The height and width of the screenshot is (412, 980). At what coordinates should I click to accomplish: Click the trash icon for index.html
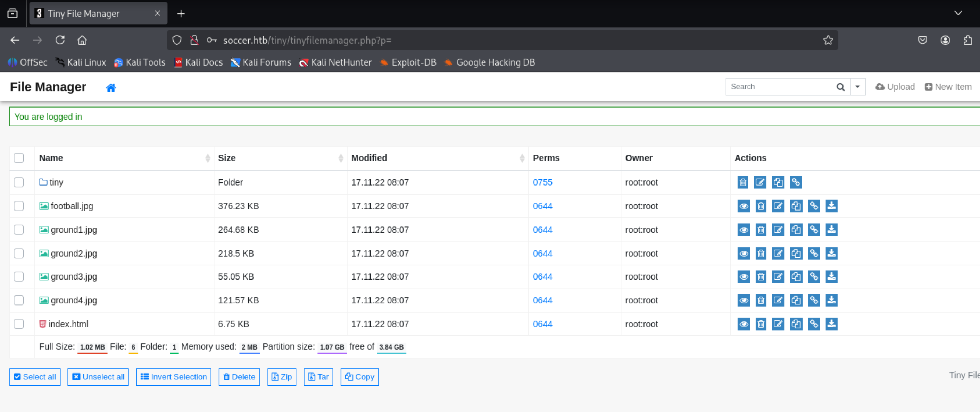point(761,324)
